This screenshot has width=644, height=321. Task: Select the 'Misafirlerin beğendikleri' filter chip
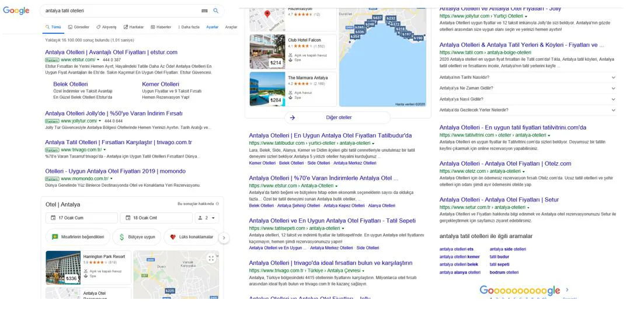pos(78,237)
